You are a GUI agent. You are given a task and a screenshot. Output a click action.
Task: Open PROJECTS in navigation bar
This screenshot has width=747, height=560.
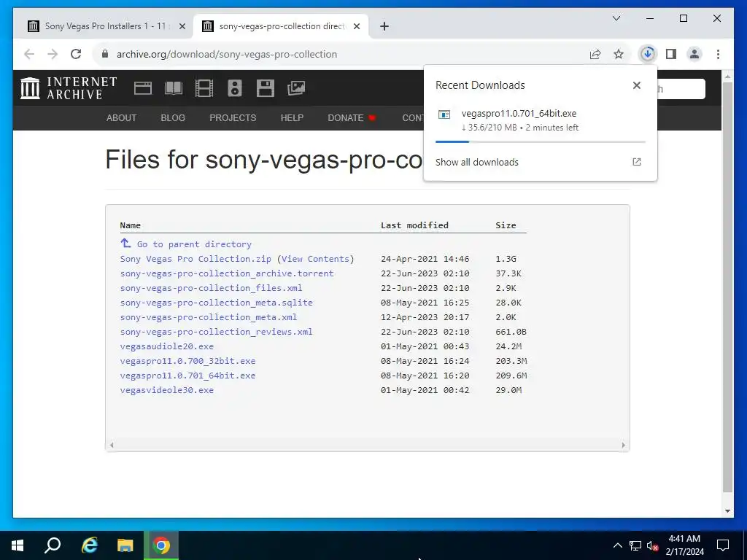[x=233, y=117]
